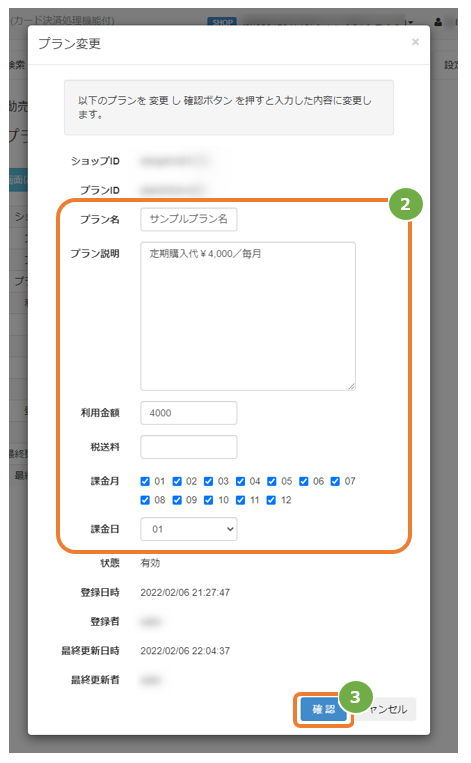Click the empty 税送料 input field

[189, 447]
